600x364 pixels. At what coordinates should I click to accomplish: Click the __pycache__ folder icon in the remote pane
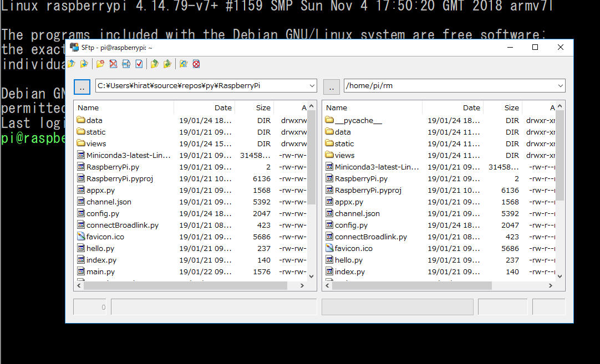329,120
